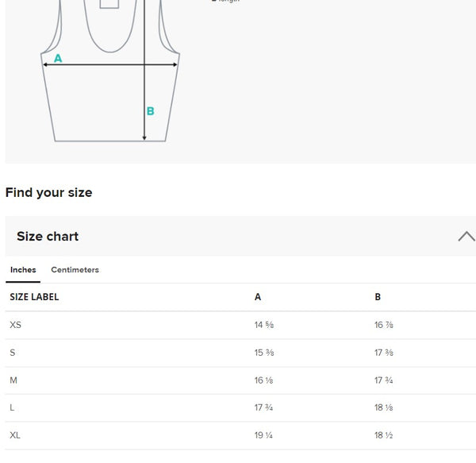476x463 pixels.
Task: Click the A column header in table
Action: coord(258,297)
